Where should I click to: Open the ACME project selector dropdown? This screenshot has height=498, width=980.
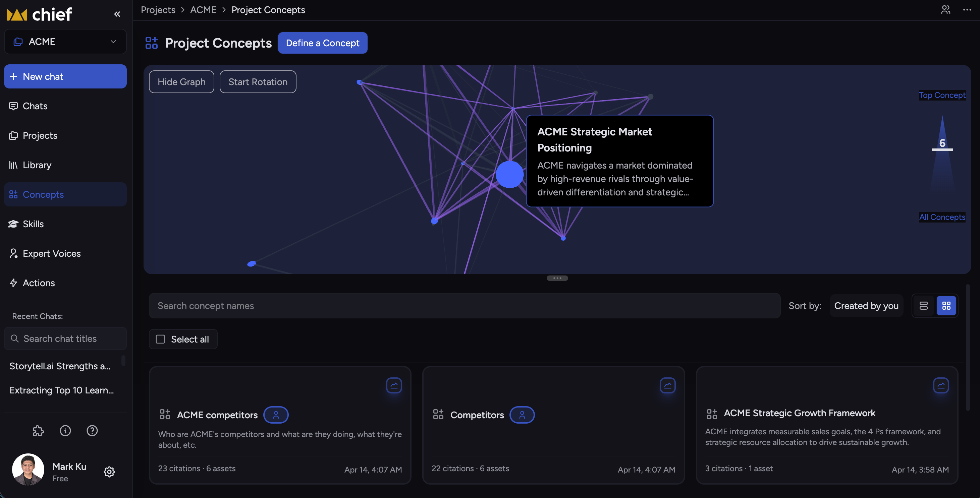[65, 42]
